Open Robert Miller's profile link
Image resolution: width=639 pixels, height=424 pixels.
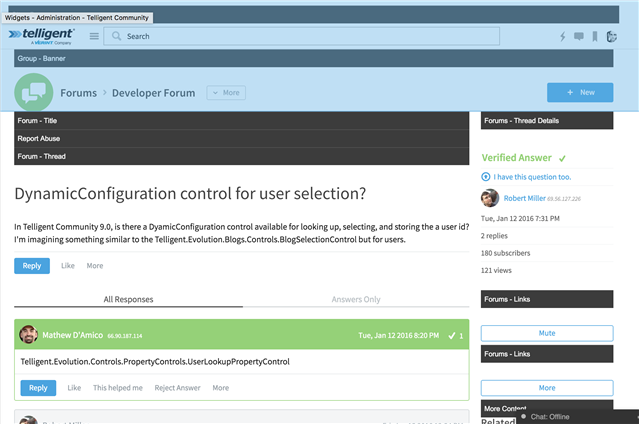point(524,198)
